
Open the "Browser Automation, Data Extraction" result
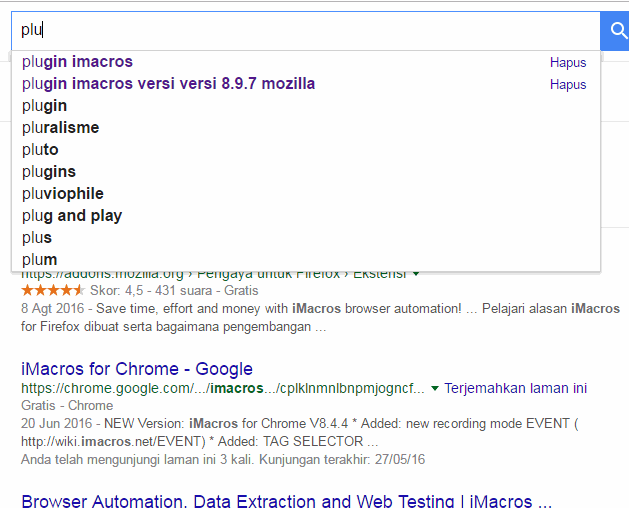(x=286, y=501)
